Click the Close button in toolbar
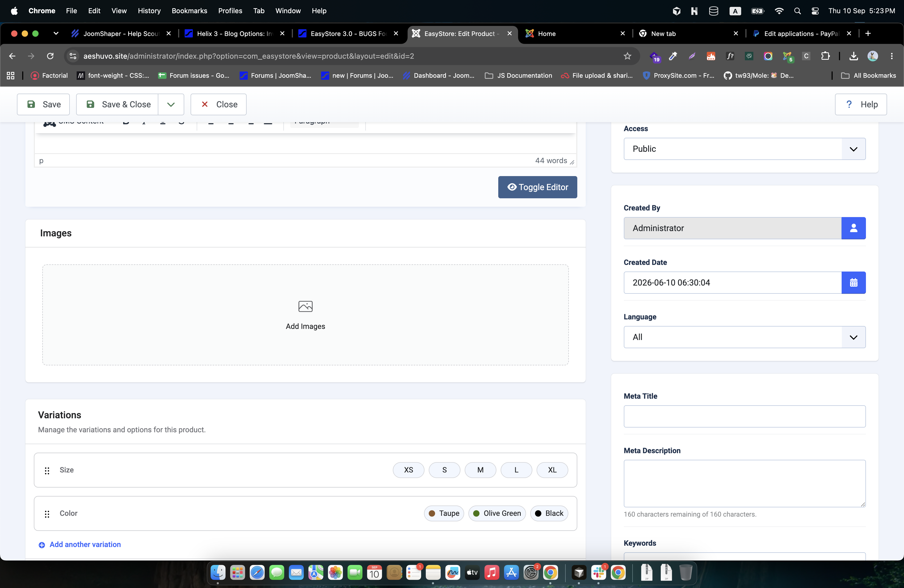Viewport: 904px width, 588px height. coord(218,104)
